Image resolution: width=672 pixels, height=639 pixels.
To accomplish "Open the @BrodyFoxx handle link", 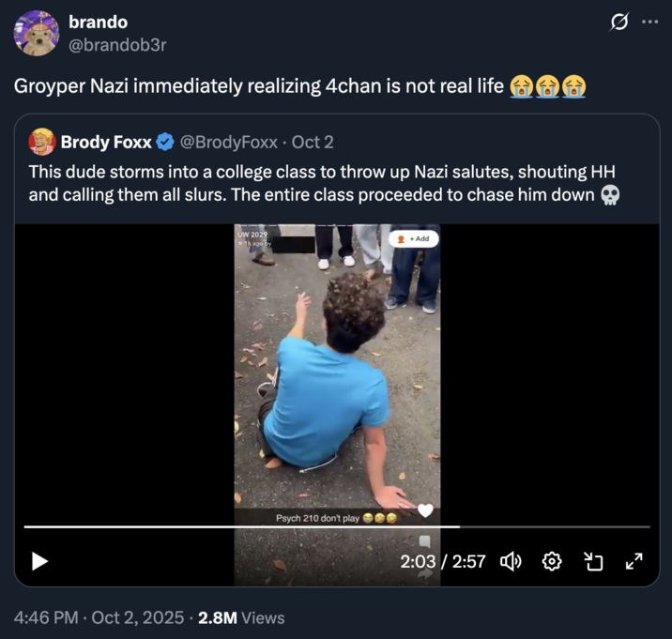I will click(x=228, y=143).
